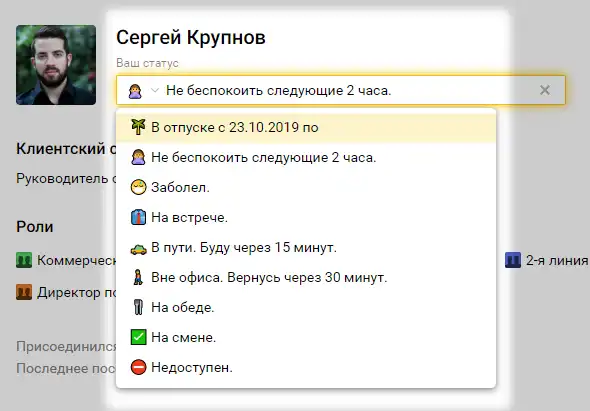Image resolution: width=590 pixels, height=411 pixels.
Task: Click inside the status text input field
Action: tap(348, 90)
